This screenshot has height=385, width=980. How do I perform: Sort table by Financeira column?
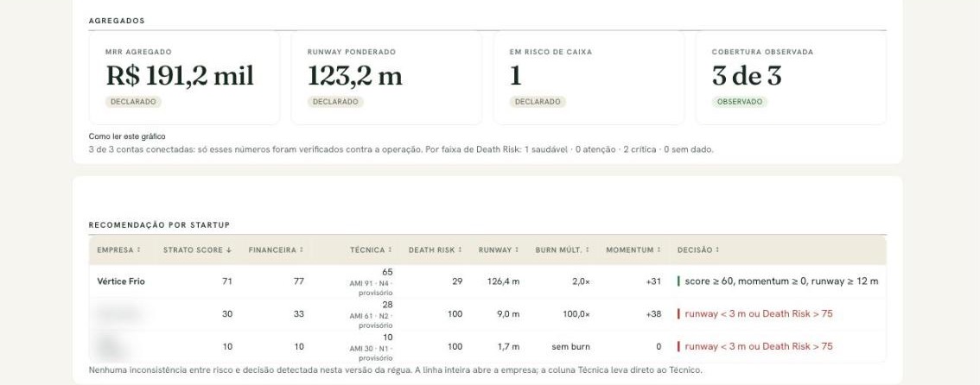[x=276, y=249]
